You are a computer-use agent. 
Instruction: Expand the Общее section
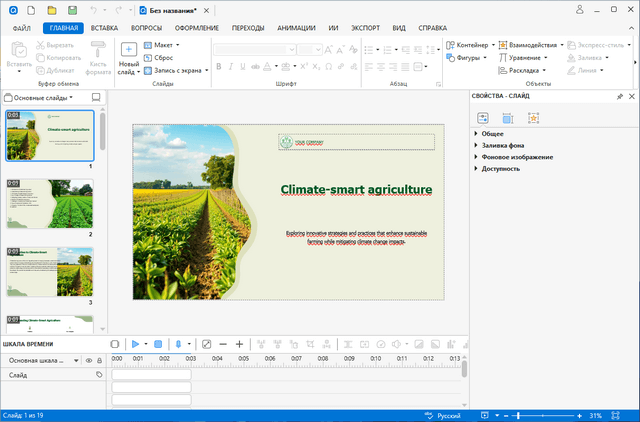point(492,133)
